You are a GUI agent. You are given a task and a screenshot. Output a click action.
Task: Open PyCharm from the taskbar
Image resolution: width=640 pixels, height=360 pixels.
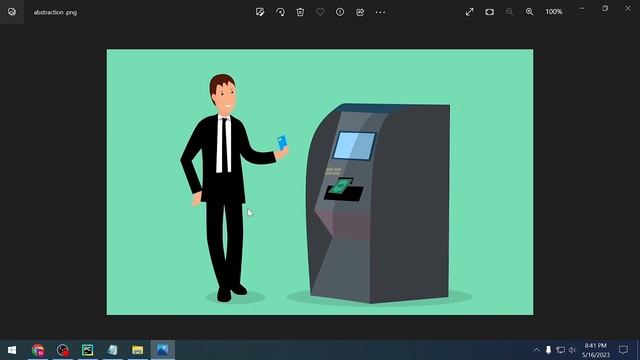click(88, 350)
